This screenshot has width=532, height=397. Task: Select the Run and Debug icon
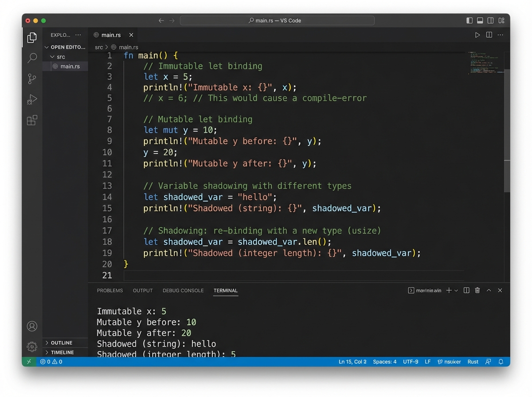pos(31,99)
